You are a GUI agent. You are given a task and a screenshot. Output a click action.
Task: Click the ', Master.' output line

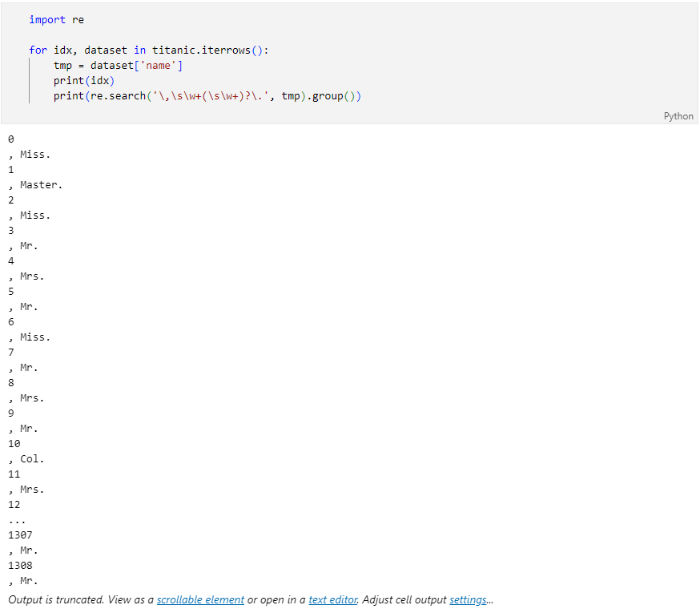35,185
